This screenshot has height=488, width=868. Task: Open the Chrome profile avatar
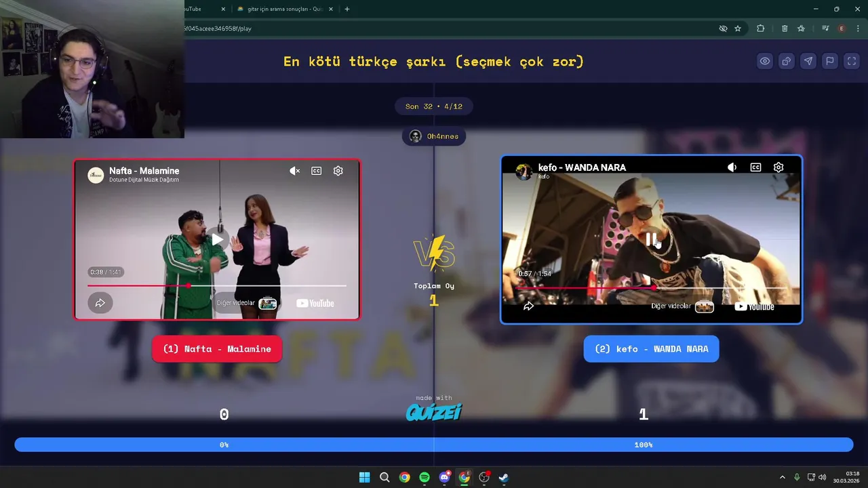pyautogui.click(x=842, y=28)
